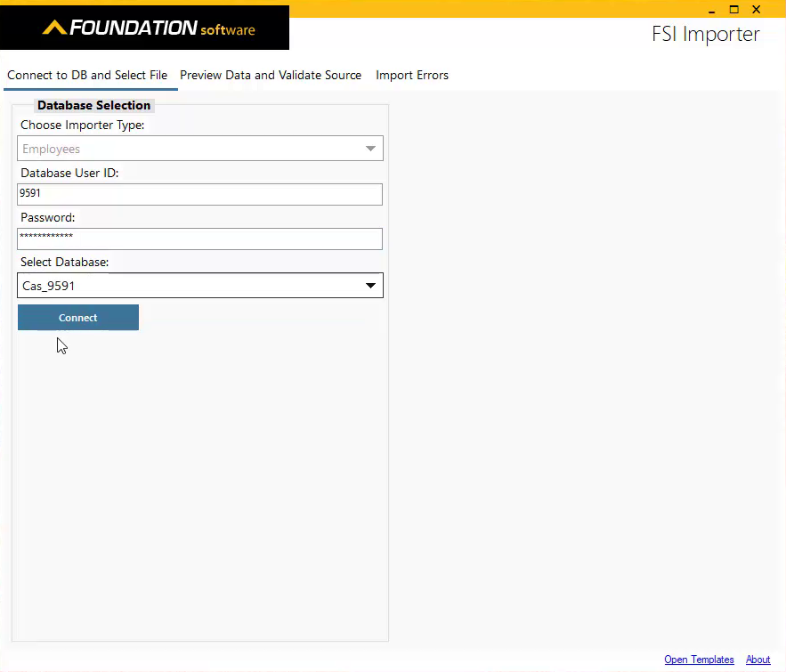Open the About link

pos(758,660)
